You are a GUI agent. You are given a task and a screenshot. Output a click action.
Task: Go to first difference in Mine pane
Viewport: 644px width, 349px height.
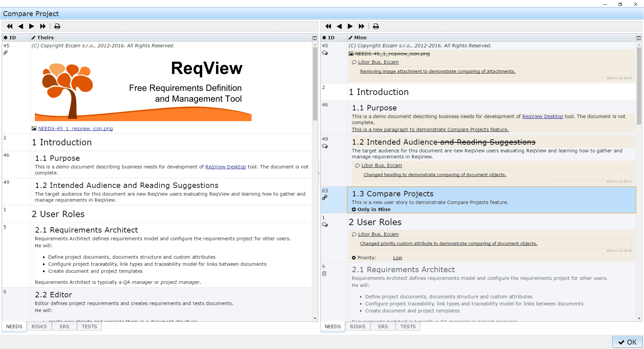pyautogui.click(x=328, y=26)
